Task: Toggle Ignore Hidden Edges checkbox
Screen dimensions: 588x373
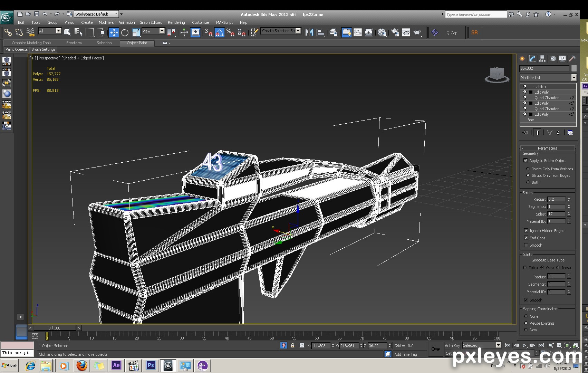Action: point(526,231)
